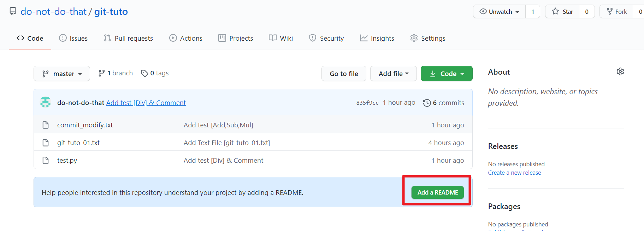Go to the Projects tab
The height and width of the screenshot is (231, 644).
[236, 38]
